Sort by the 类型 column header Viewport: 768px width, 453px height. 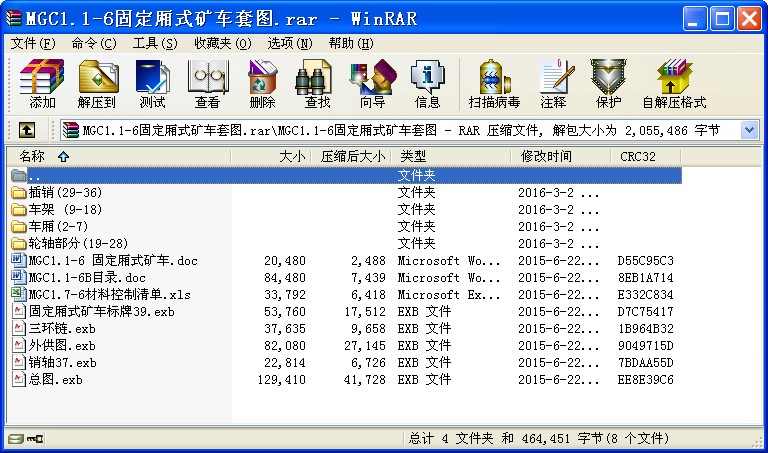pos(451,157)
